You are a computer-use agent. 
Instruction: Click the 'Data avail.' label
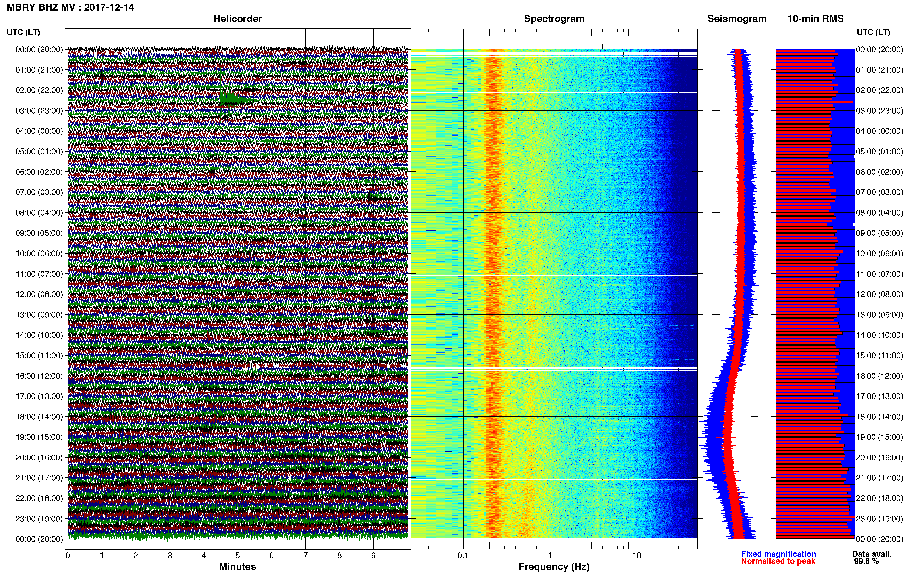[x=872, y=554]
